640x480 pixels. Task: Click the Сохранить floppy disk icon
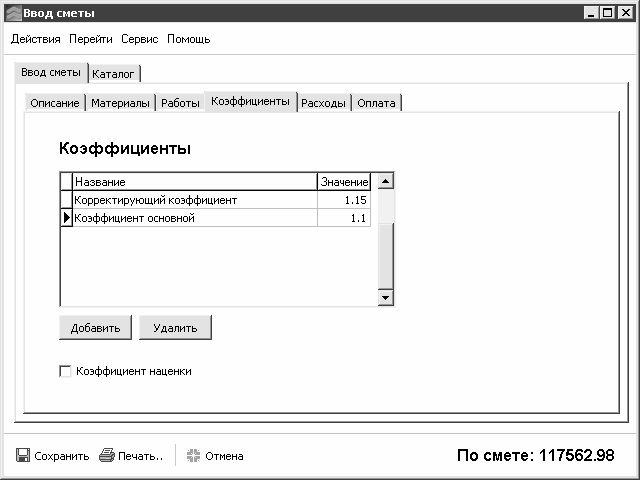(x=23, y=455)
